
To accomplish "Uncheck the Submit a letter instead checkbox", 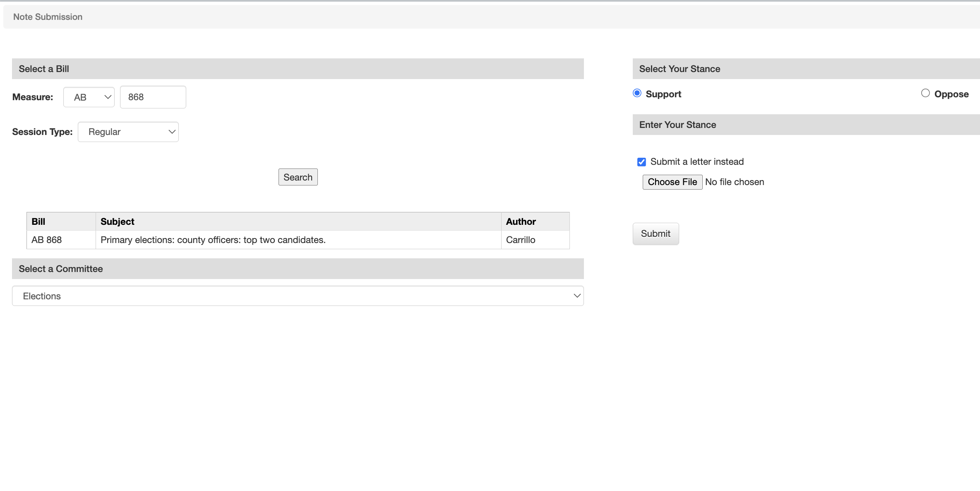I will tap(641, 162).
